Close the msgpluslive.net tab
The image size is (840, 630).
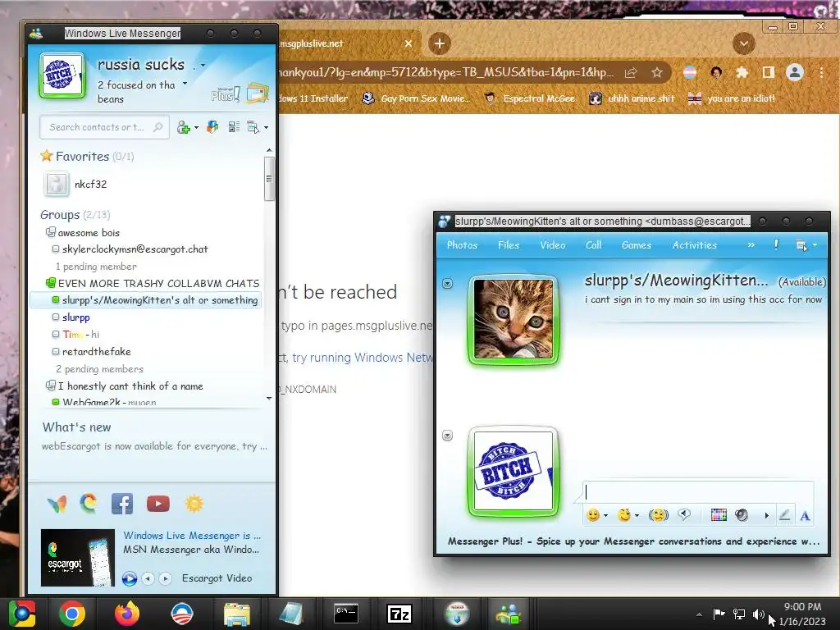coord(409,43)
